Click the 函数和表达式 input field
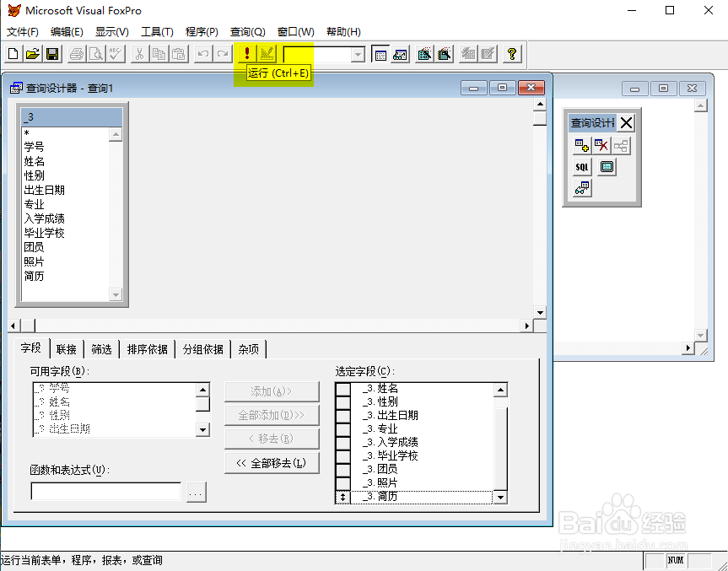728x571 pixels. (x=105, y=492)
